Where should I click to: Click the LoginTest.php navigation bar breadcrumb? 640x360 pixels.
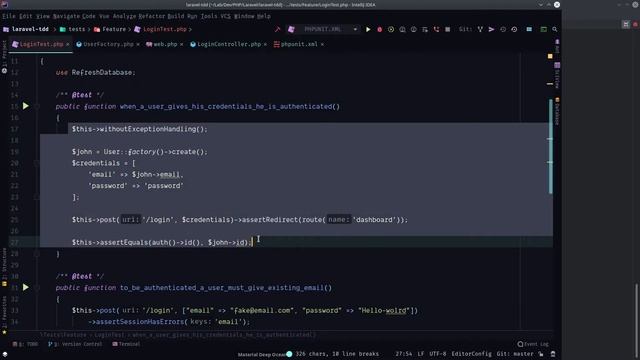161,29
